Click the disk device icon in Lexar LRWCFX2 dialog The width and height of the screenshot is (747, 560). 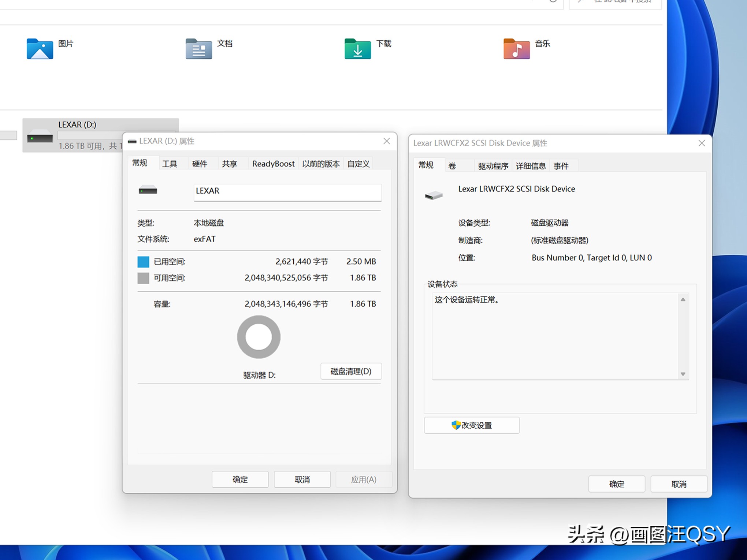(x=434, y=194)
